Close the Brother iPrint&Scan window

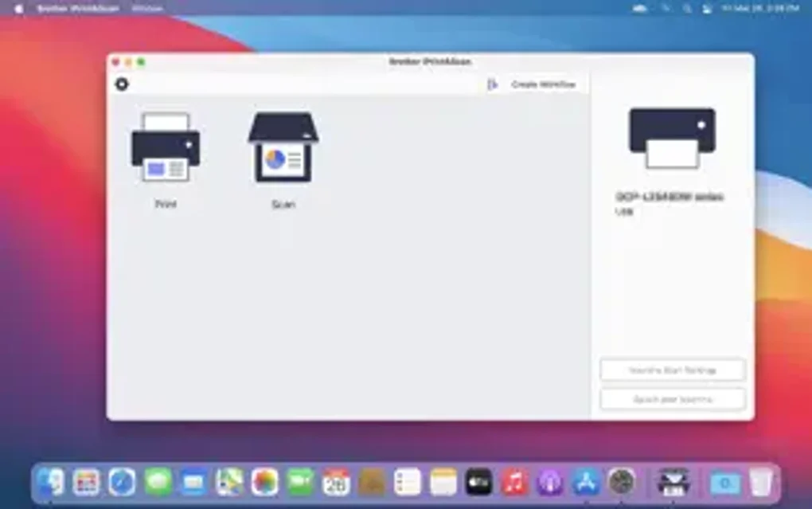point(115,61)
